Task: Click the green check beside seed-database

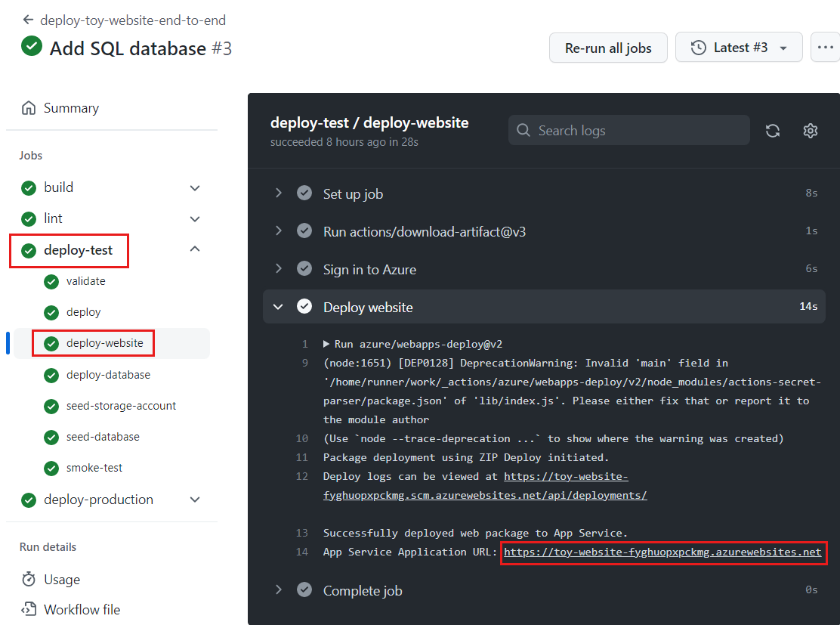Action: 51,438
